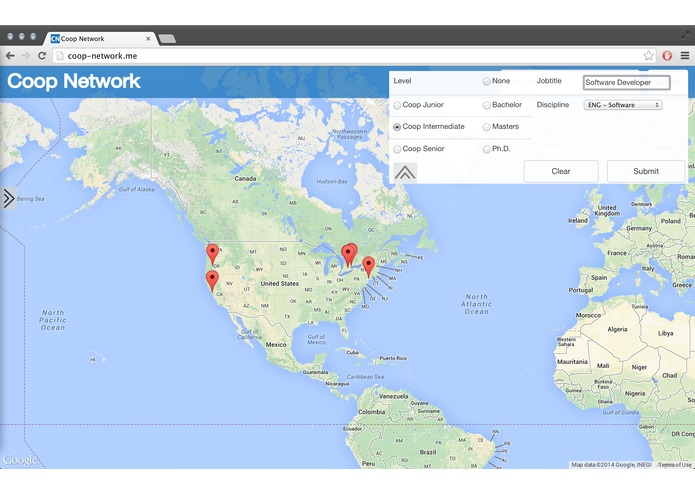
Task: Switch to the Coop Network tab
Action: pos(98,39)
